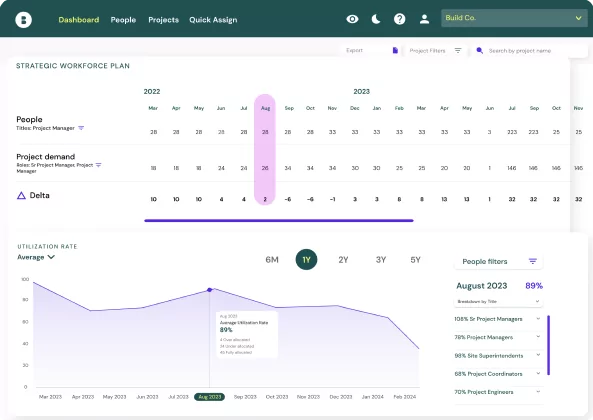This screenshot has height=420, width=593.
Task: Focus the search by project name field
Action: [529, 51]
